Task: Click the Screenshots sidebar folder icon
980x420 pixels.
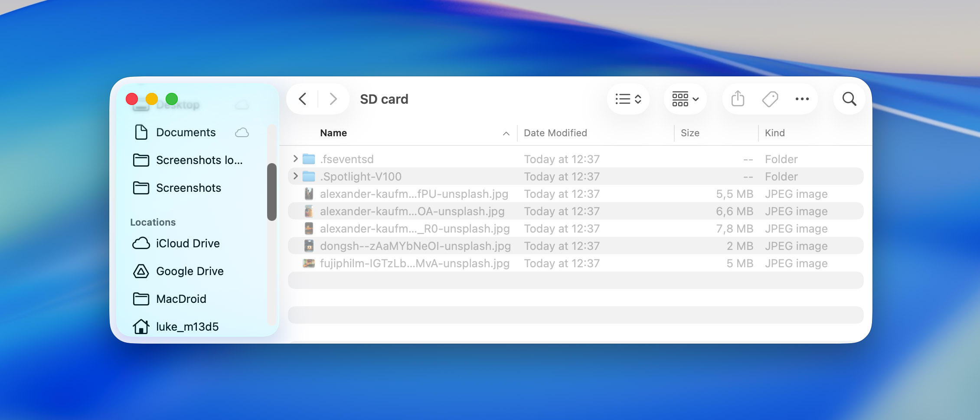Action: point(141,188)
